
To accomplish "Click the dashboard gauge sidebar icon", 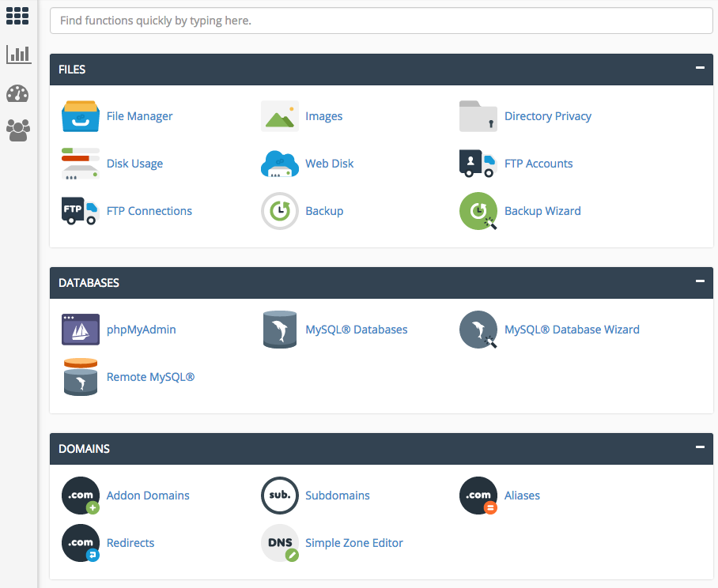I will [x=17, y=93].
